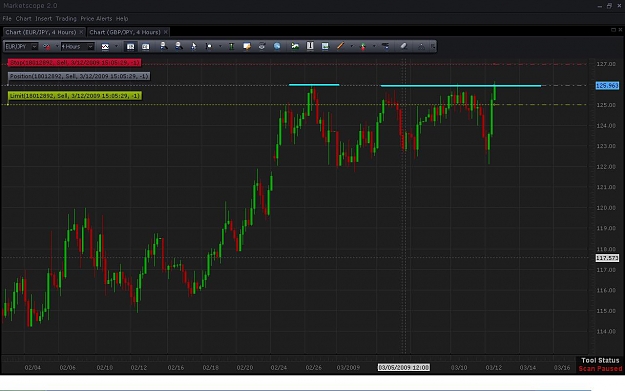Click the Tool Status label
The width and height of the screenshot is (625, 391).
[600, 360]
